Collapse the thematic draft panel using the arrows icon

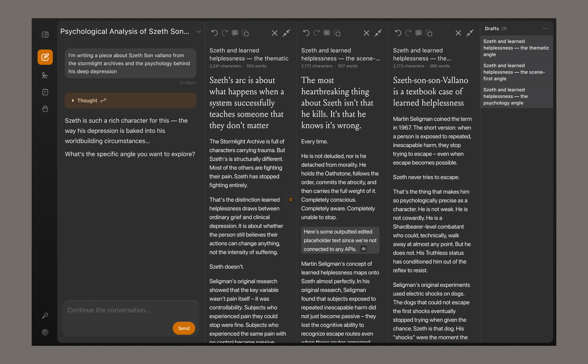(x=287, y=33)
